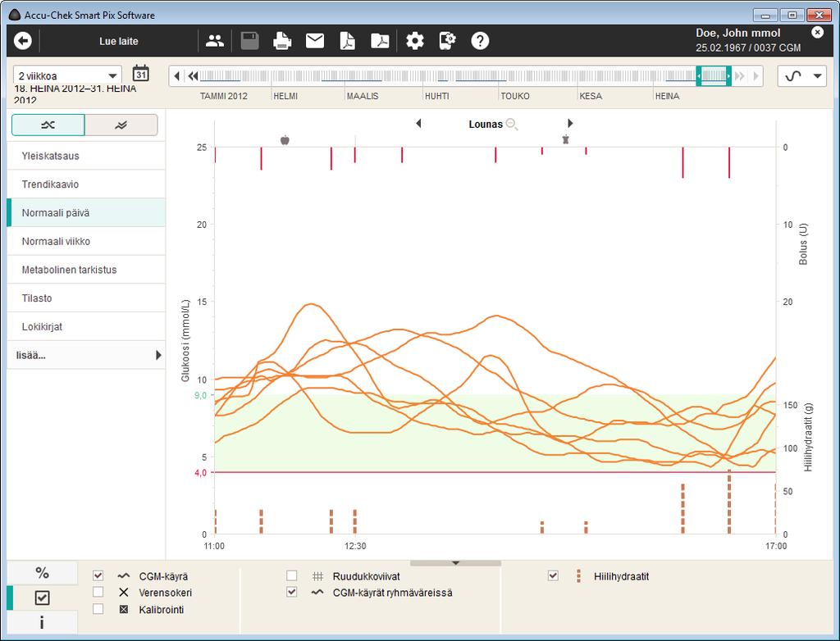840x641 pixels.
Task: Zoom out Lounas magnifier icon
Action: point(512,125)
